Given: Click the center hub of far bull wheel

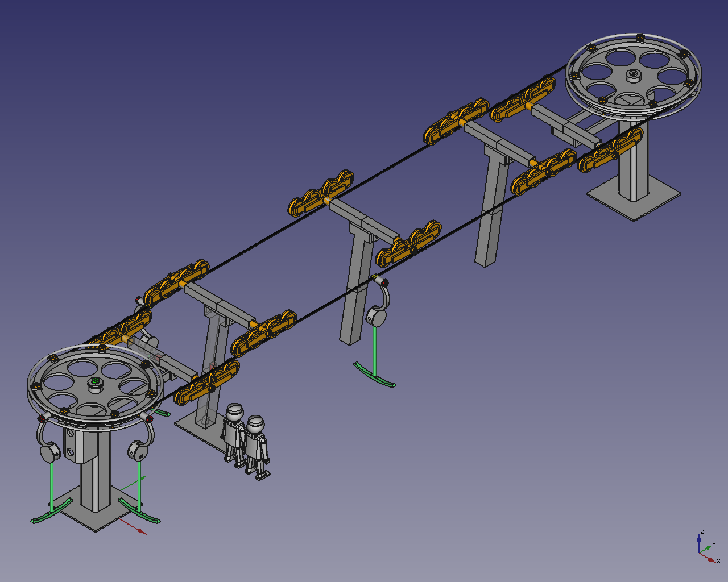Looking at the screenshot, I should click(x=633, y=74).
